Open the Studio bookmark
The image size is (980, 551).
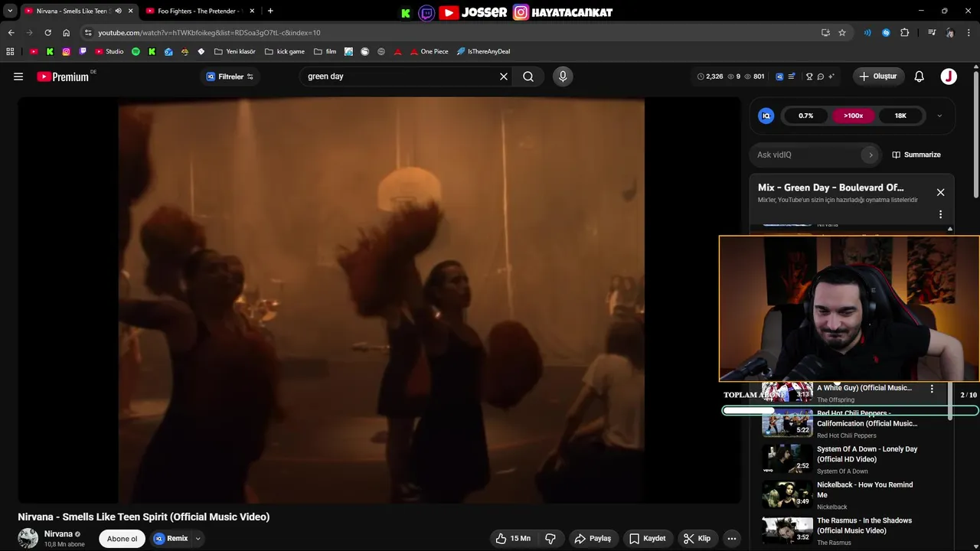coord(109,51)
